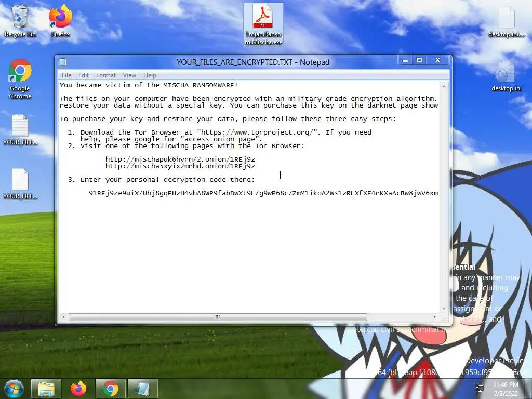Open the Recycle Bin desktop icon
This screenshot has width=532, height=399.
pyautogui.click(x=20, y=21)
